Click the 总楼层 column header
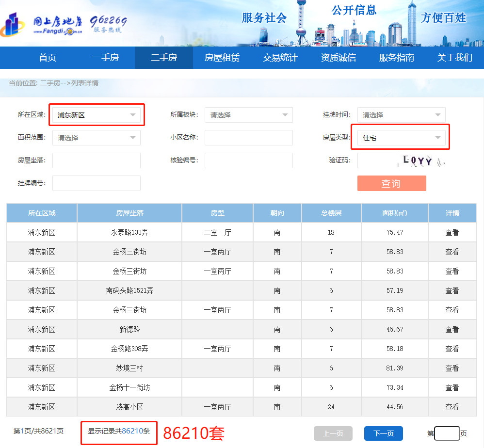Screen dimensions: 484x448 click(x=331, y=213)
